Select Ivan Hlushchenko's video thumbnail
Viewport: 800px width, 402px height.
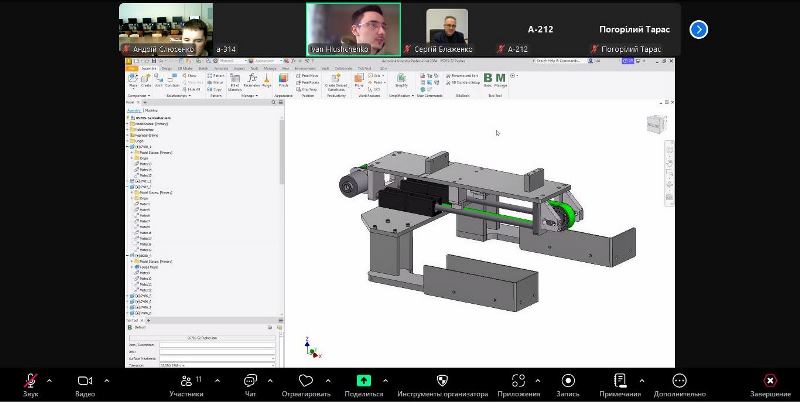[353, 28]
